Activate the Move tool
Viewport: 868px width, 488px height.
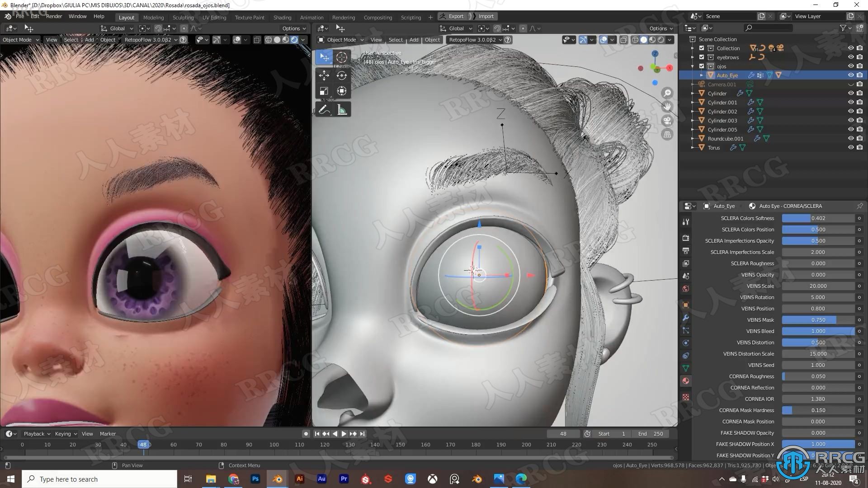click(324, 75)
